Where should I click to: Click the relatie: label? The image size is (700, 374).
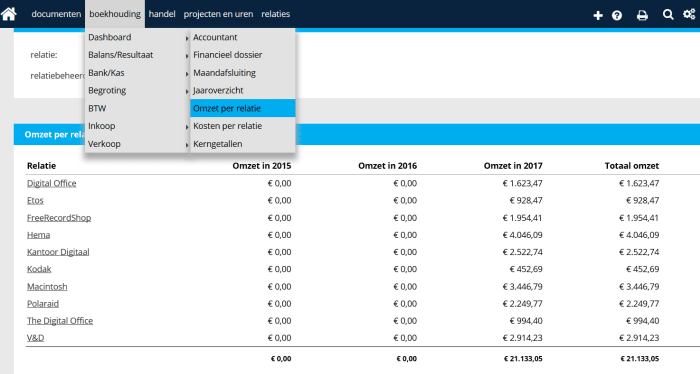click(44, 55)
